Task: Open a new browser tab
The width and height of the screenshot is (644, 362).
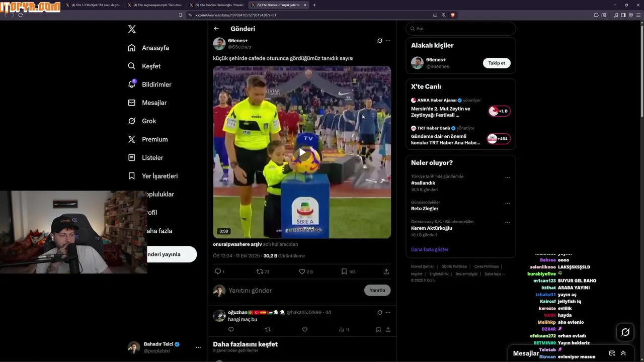Action: [x=314, y=5]
